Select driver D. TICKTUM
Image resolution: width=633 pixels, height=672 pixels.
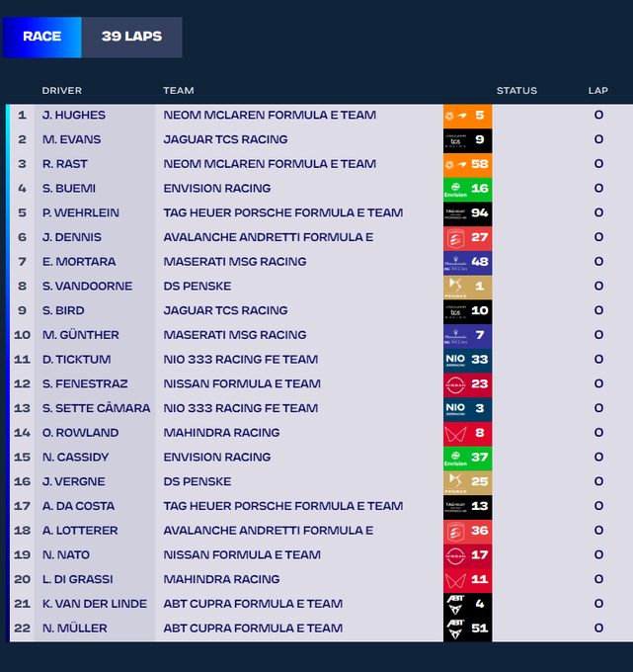pos(76,359)
